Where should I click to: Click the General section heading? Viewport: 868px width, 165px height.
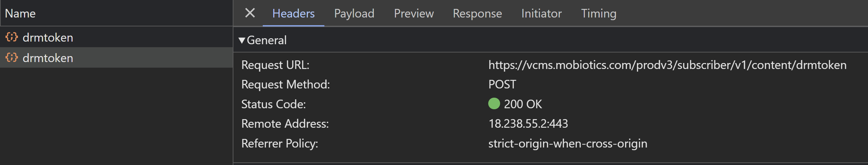click(267, 40)
